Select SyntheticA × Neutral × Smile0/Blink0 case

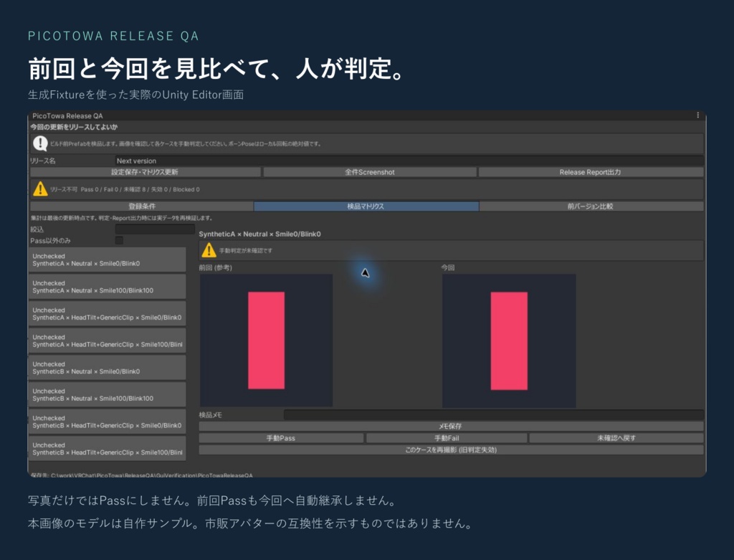pos(108,260)
